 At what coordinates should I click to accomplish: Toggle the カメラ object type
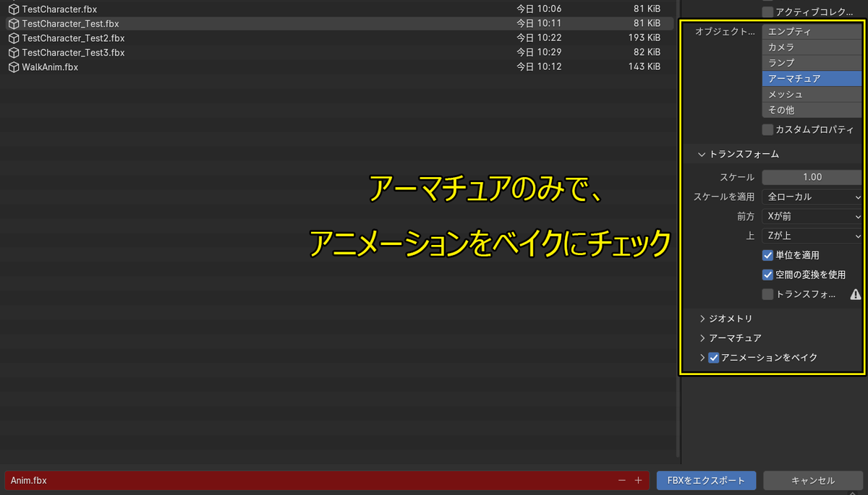(812, 47)
